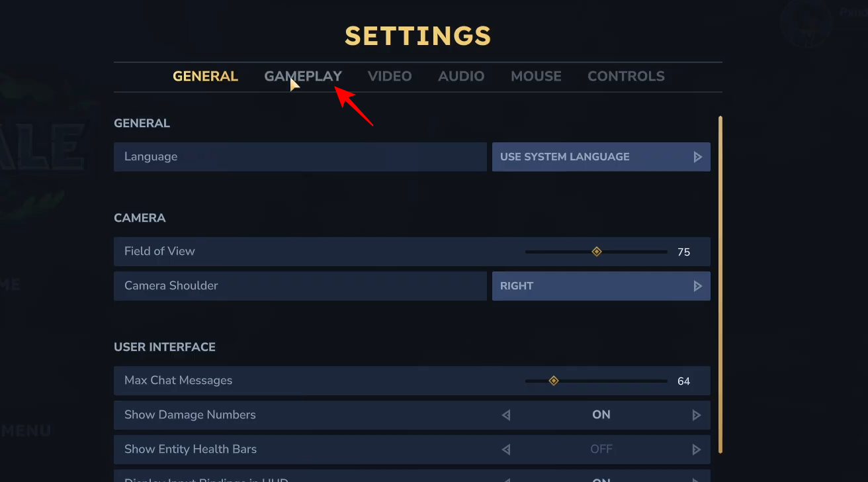Click right arrow on Language selector

coord(697,157)
